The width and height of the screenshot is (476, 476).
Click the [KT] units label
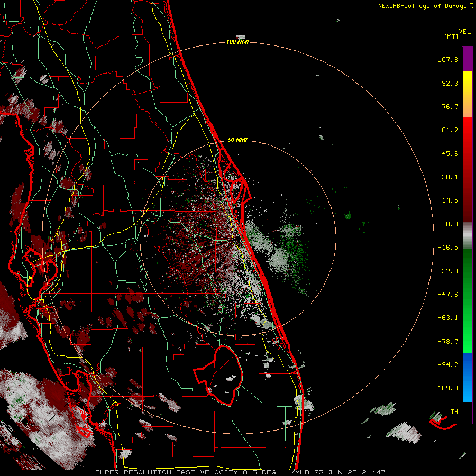click(x=452, y=36)
